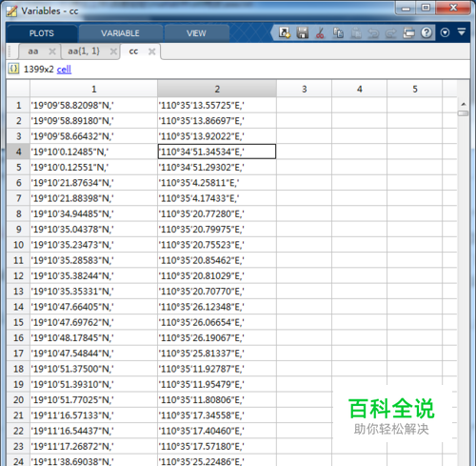Close the cc variable tab
The image size is (476, 466).
[x=152, y=51]
